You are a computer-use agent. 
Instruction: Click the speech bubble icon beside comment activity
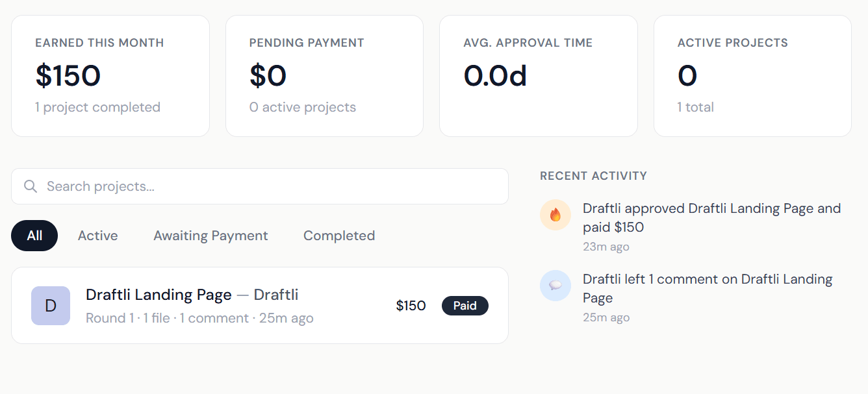tap(555, 286)
